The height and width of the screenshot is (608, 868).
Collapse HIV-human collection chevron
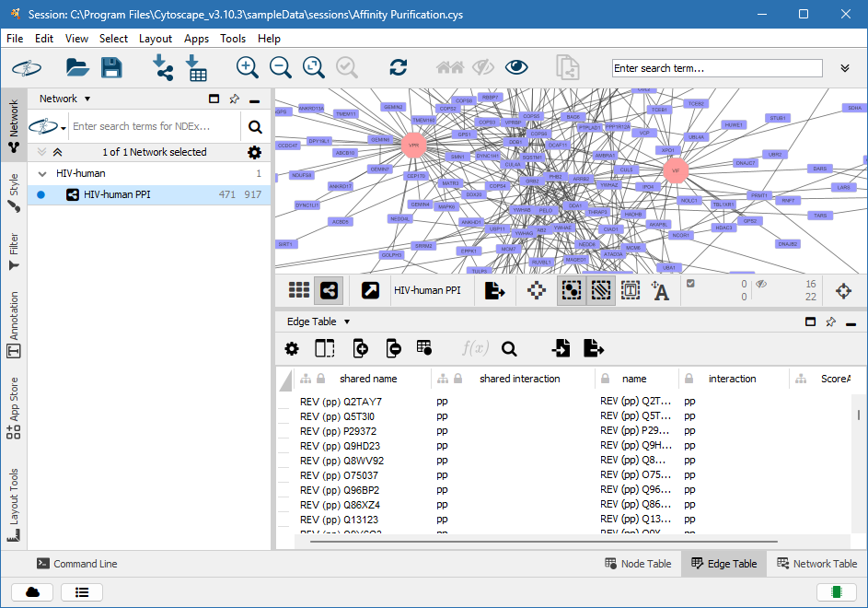tap(42, 174)
